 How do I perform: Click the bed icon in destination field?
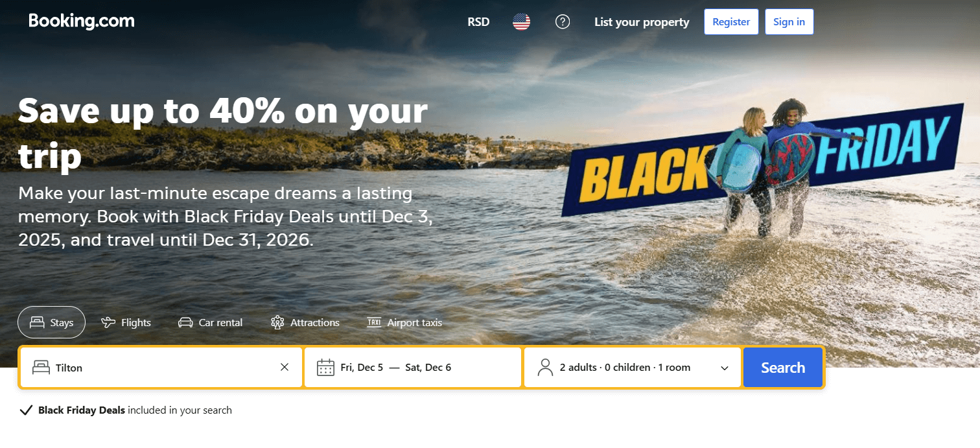point(41,368)
